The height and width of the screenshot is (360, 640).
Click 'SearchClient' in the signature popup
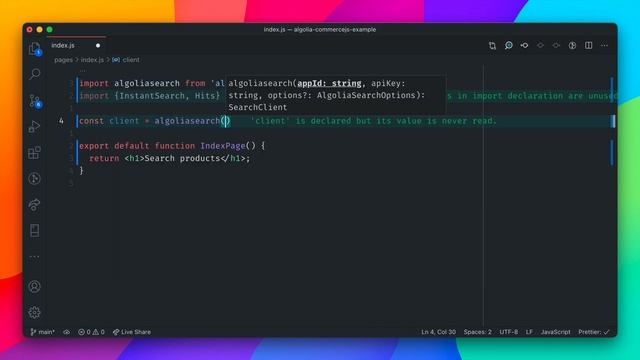point(258,107)
